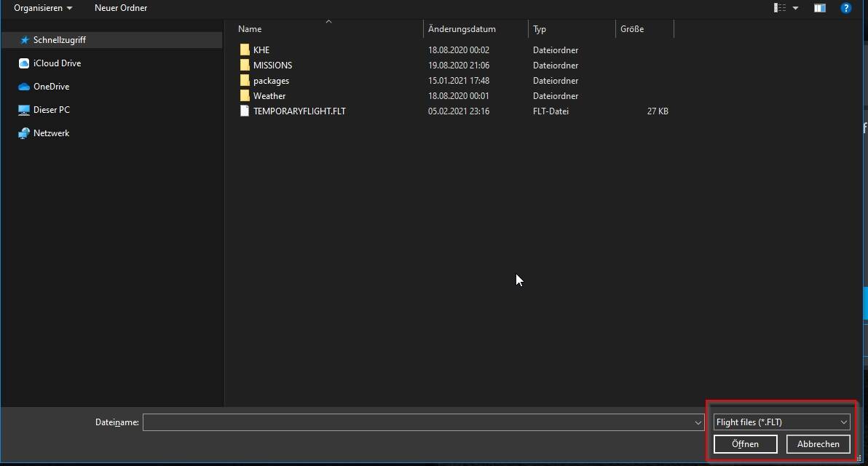Open the Dateiname history dropdown arrow
868x466 pixels.
[x=699, y=422]
